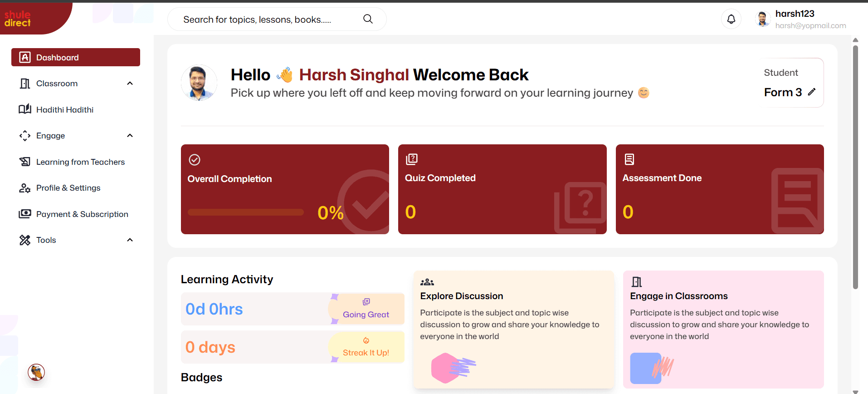
Task: Select Tools in the sidebar
Action: 76,240
